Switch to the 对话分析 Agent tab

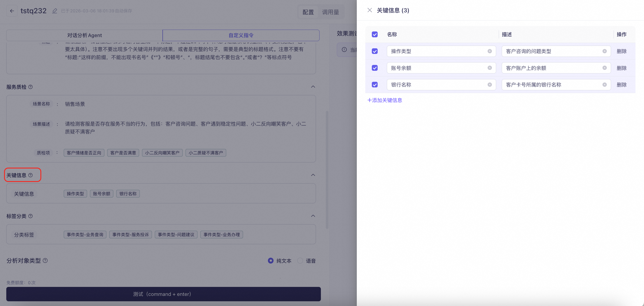[85, 35]
